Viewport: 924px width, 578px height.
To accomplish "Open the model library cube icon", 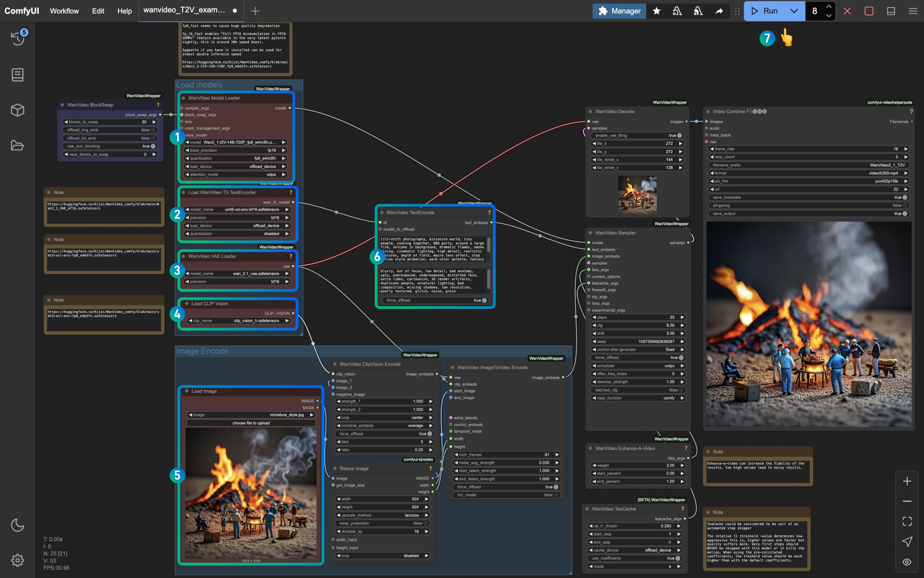I will pos(18,110).
